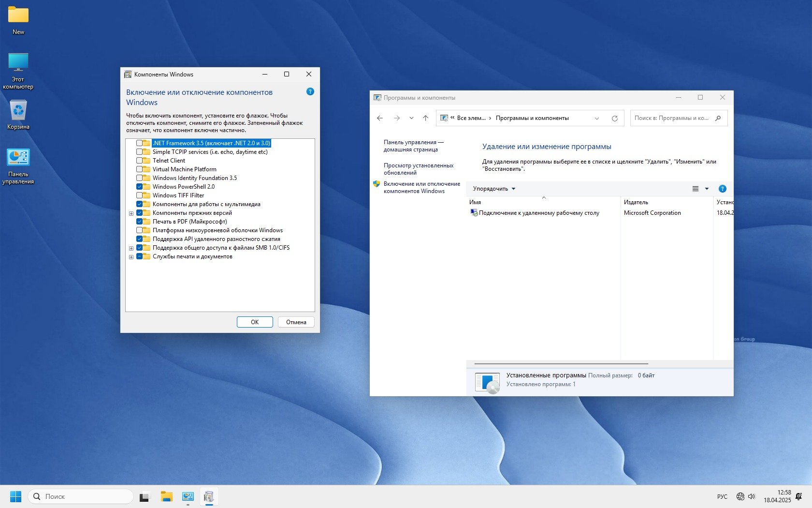Click the Издатель column header
Image resolution: width=812 pixels, height=508 pixels.
pos(636,202)
